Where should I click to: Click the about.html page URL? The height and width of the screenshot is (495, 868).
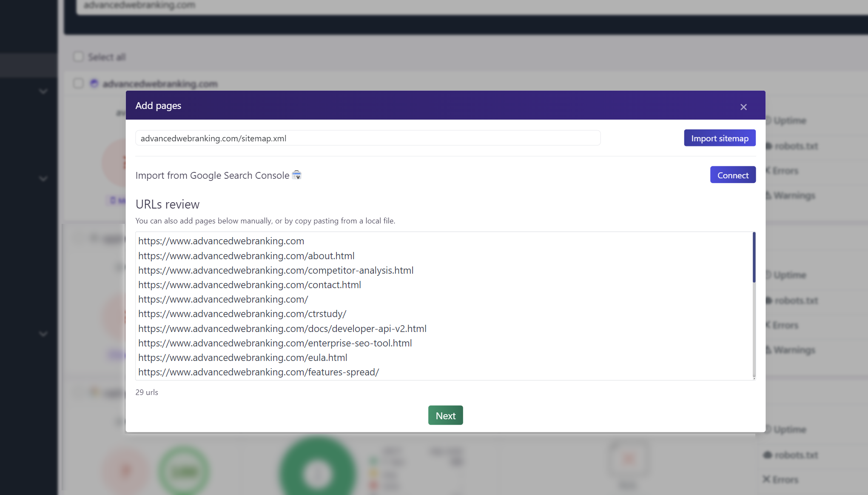[x=246, y=255]
